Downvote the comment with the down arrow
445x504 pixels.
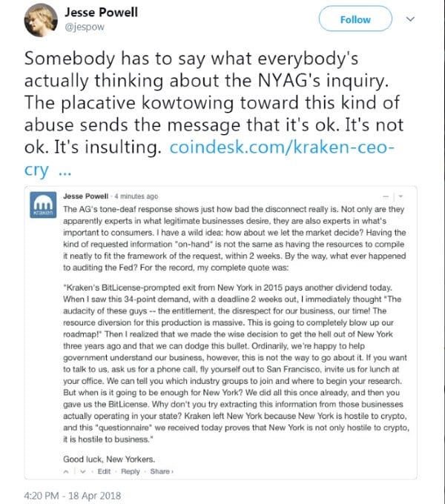(83, 471)
